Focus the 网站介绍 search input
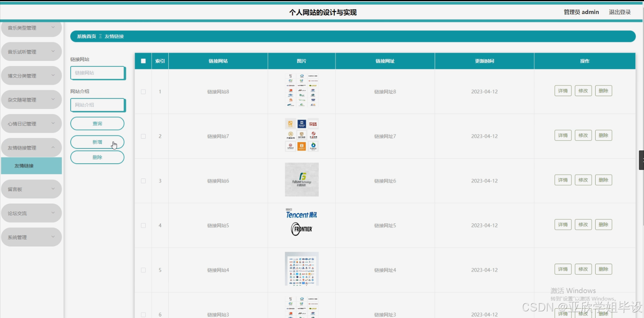The image size is (644, 318). click(x=98, y=105)
